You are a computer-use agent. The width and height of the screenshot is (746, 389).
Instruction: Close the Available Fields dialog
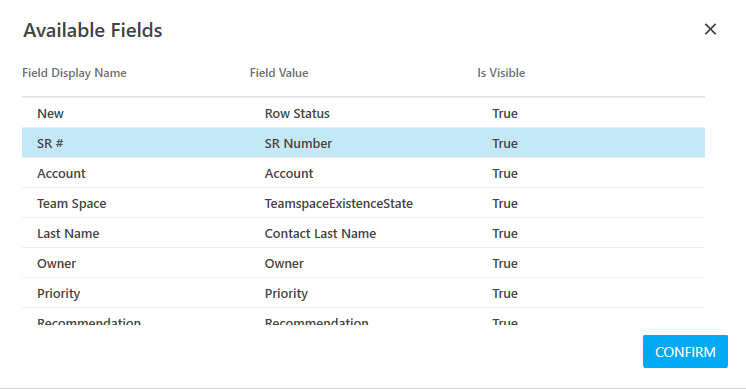[x=710, y=29]
